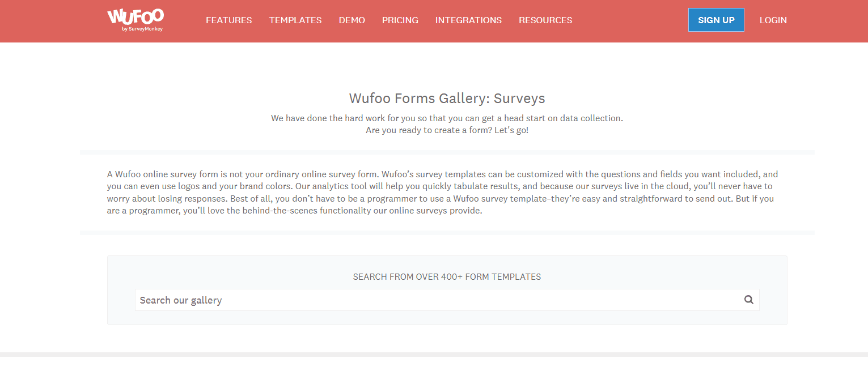The height and width of the screenshot is (367, 868).
Task: Navigate to Integrations
Action: point(468,20)
